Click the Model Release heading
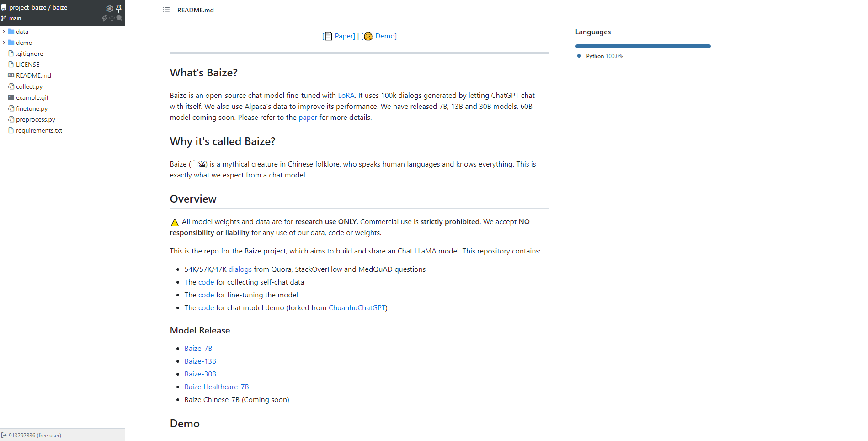 (200, 330)
